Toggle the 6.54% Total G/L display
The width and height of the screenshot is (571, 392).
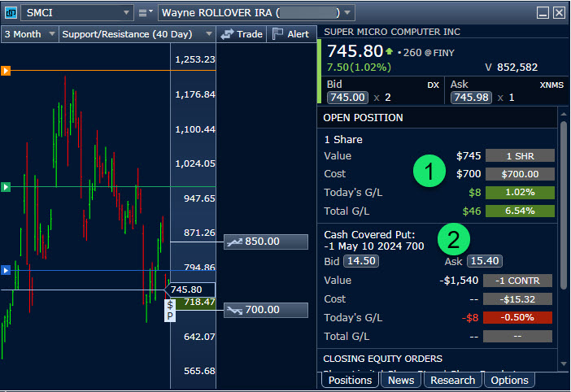[x=518, y=211]
